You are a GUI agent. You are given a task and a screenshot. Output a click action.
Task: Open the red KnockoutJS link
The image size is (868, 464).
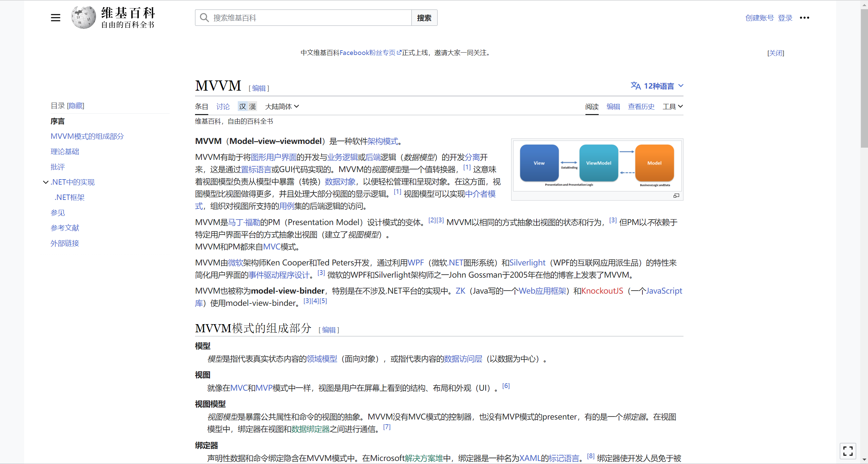tap(602, 291)
